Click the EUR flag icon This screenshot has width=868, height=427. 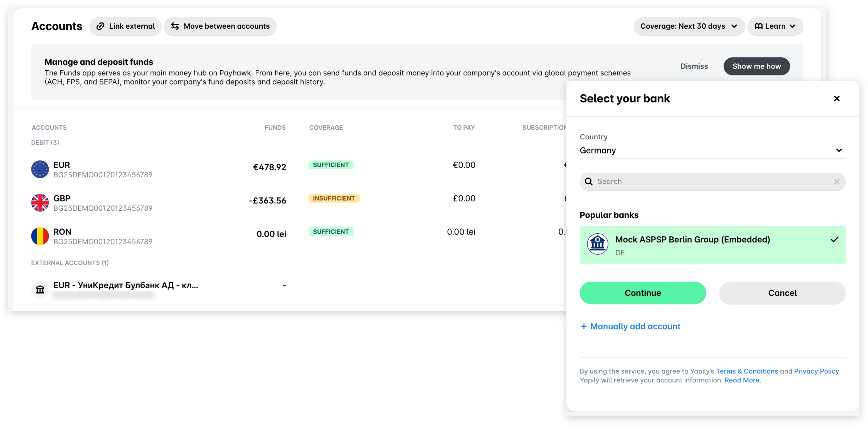coord(40,169)
